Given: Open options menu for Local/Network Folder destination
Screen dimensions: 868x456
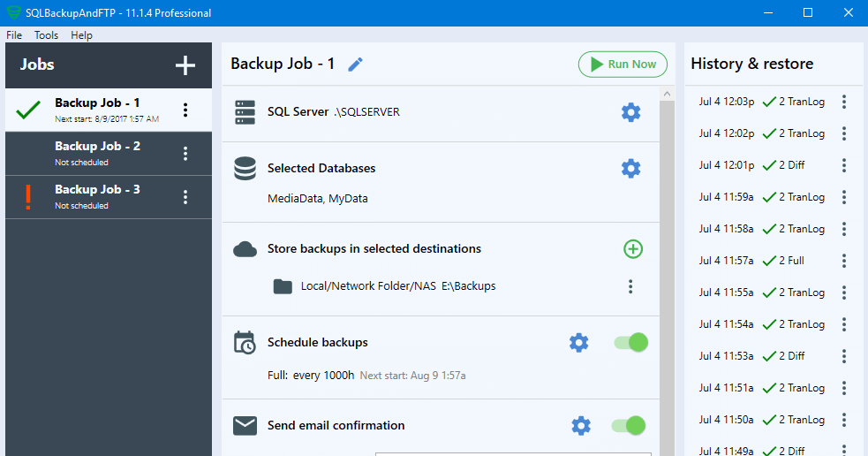Looking at the screenshot, I should (x=630, y=286).
